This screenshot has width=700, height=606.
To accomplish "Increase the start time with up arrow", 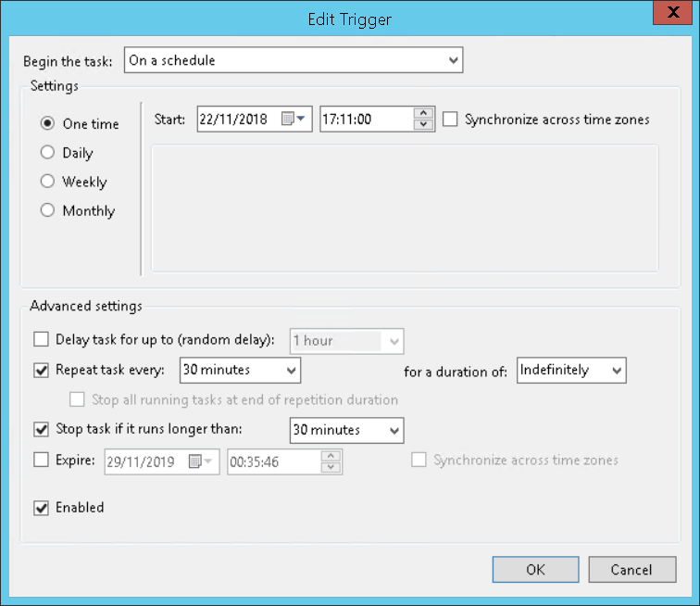I will click(x=424, y=114).
